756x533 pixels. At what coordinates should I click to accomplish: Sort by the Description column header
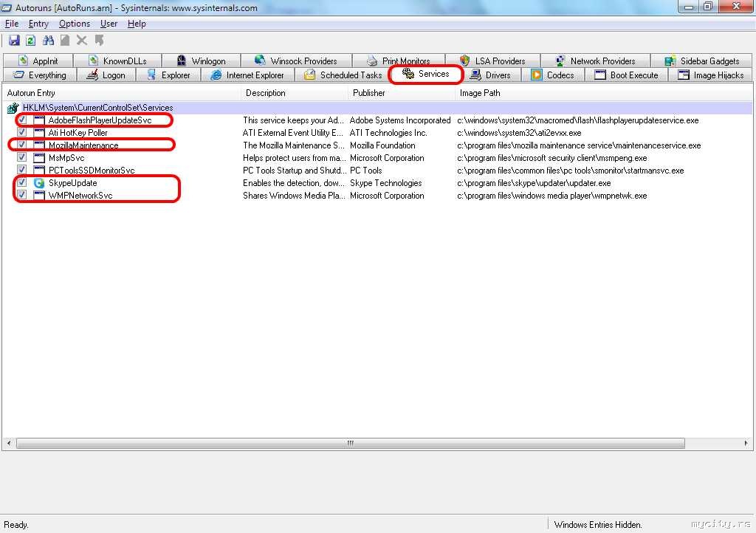click(294, 93)
